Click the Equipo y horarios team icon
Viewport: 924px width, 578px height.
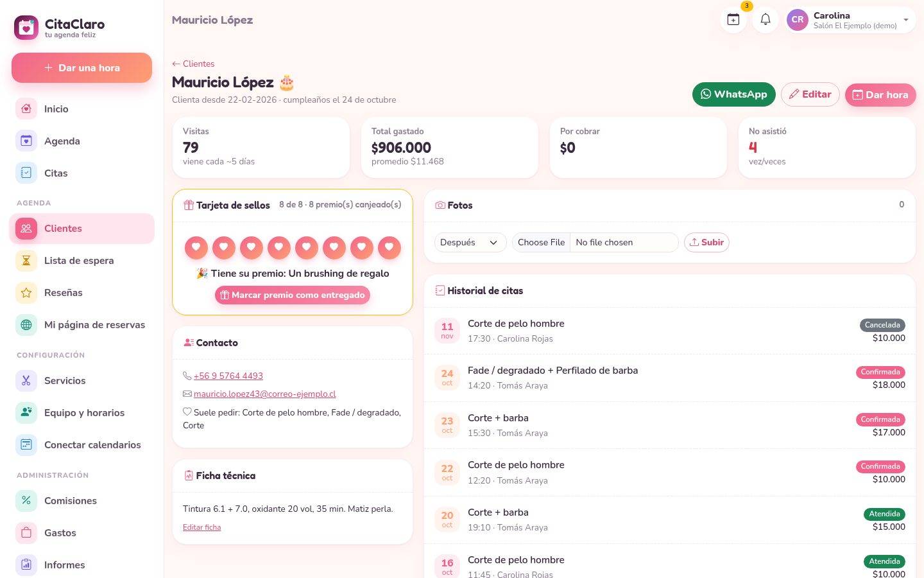(26, 412)
